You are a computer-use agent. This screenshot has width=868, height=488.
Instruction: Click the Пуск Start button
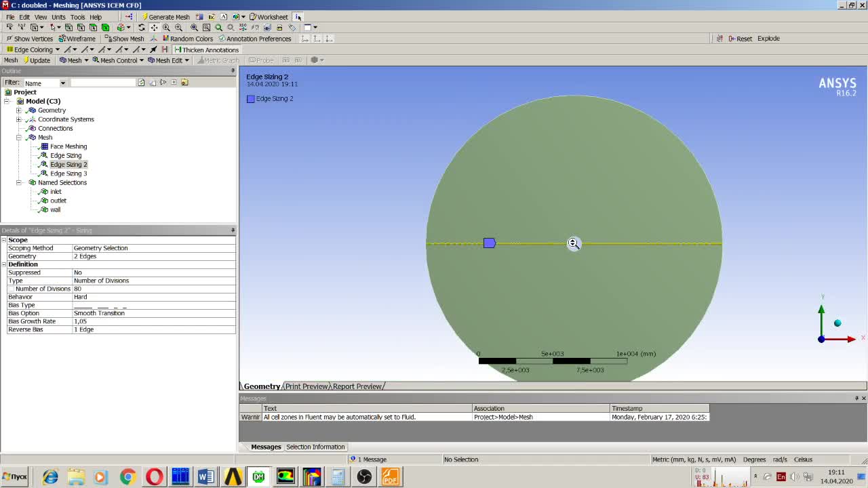click(15, 476)
